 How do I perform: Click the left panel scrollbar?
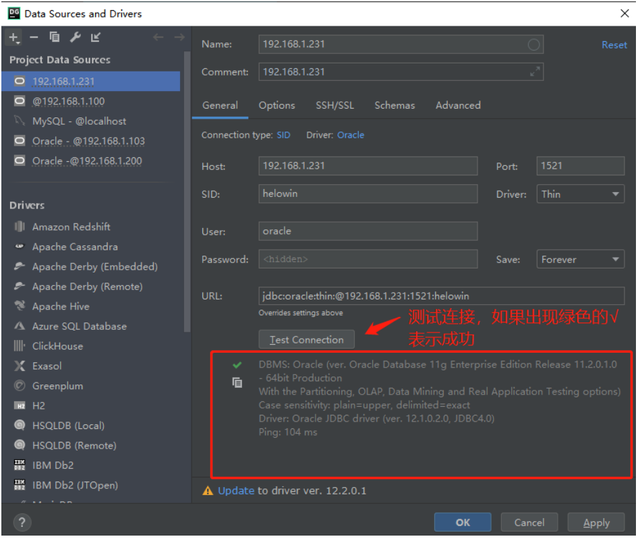point(187,192)
